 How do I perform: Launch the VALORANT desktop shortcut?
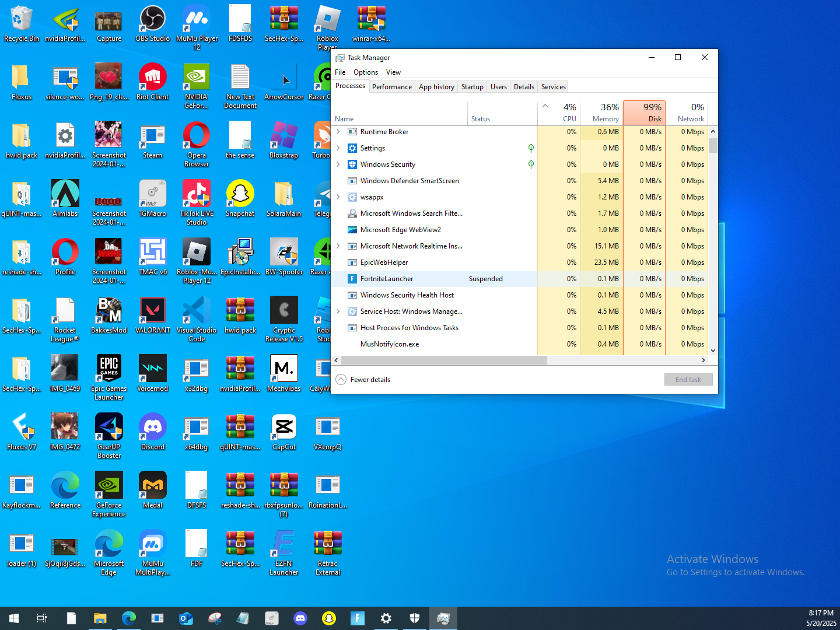(153, 311)
